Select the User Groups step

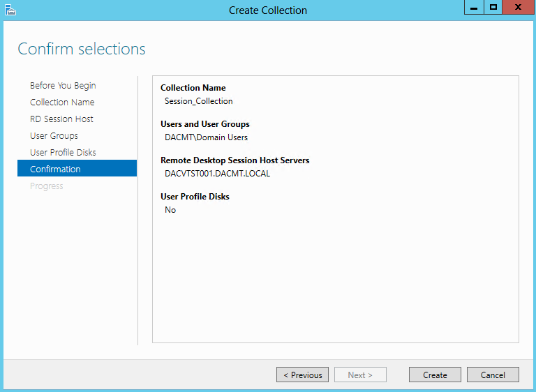[54, 136]
